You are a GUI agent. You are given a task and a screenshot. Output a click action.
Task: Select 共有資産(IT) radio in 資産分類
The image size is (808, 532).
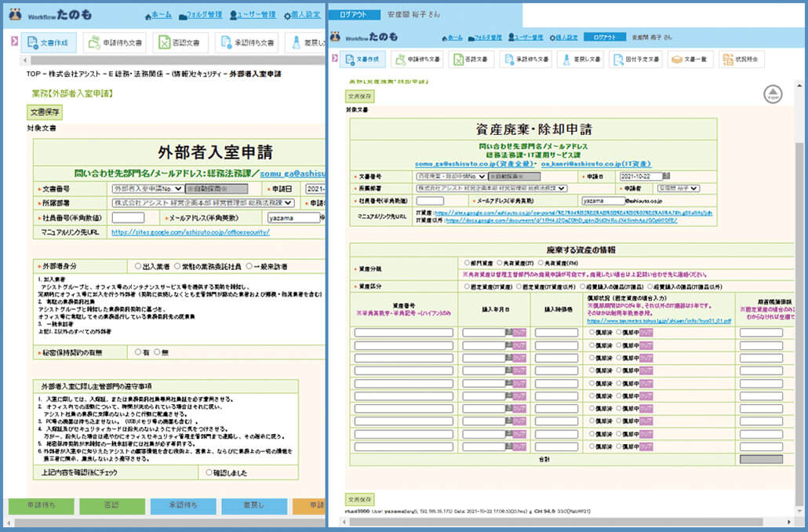(x=499, y=263)
